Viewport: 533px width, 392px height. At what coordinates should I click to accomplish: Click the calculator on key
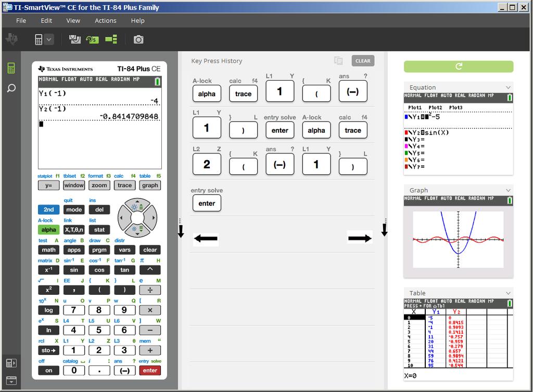click(48, 370)
